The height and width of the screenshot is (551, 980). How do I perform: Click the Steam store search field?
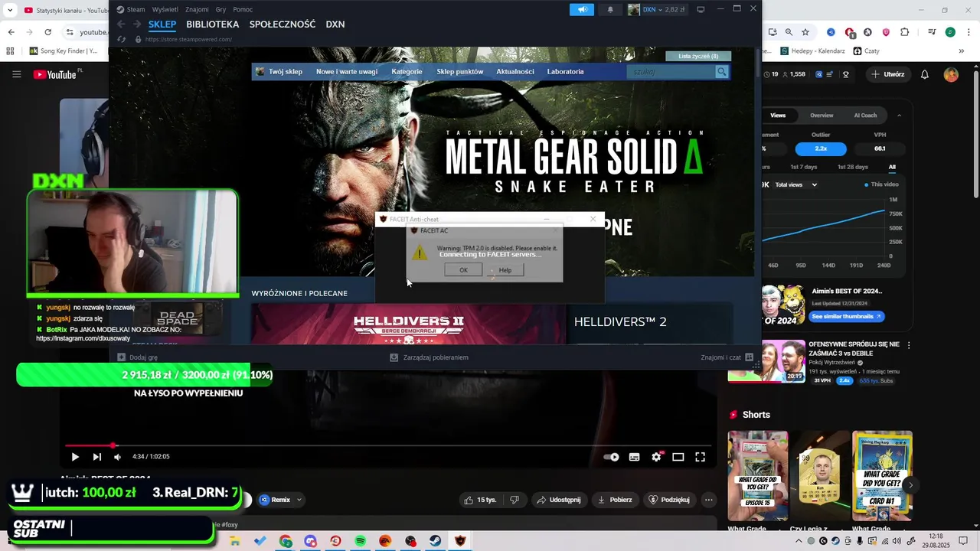[671, 71]
